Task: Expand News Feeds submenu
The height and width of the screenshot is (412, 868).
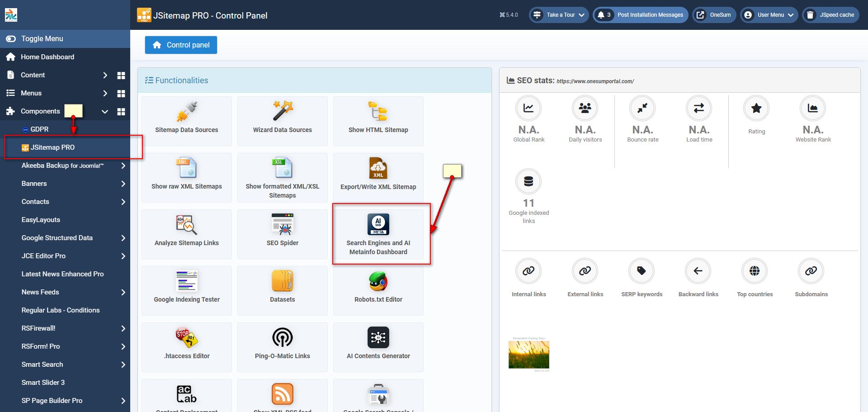Action: pos(123,292)
